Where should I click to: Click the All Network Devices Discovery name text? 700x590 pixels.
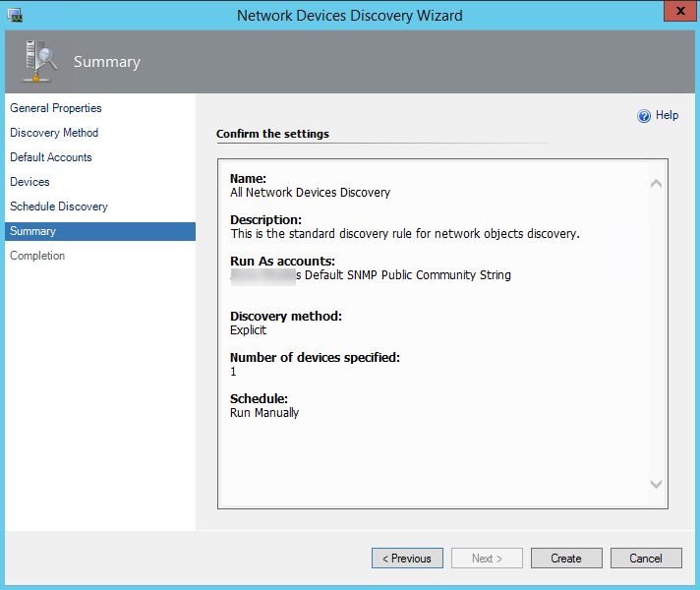click(x=310, y=193)
